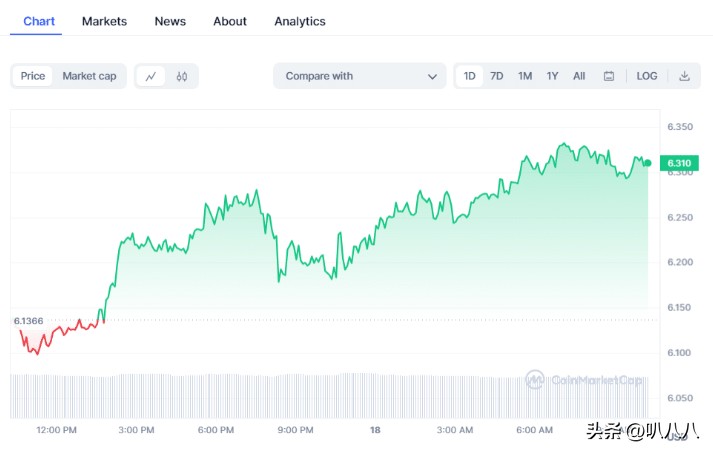This screenshot has width=713, height=454.
Task: Select the 1Y time range
Action: tap(552, 76)
